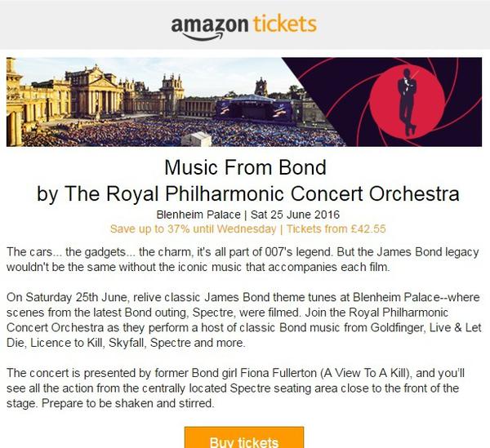Click 'by The Royal Philharmonic Concert Orchestra' heading
The height and width of the screenshot is (448, 490).
[245, 195]
